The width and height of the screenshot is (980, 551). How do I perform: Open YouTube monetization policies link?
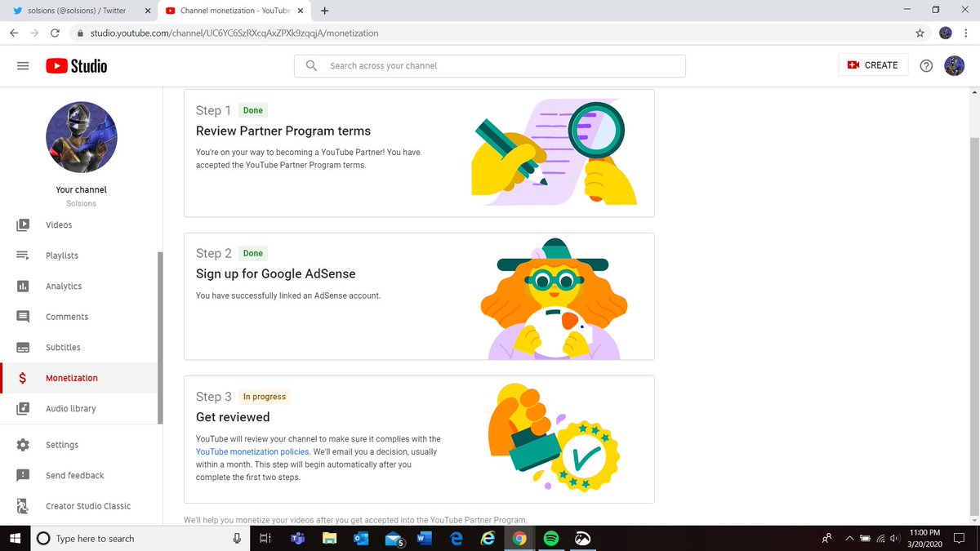click(x=252, y=451)
